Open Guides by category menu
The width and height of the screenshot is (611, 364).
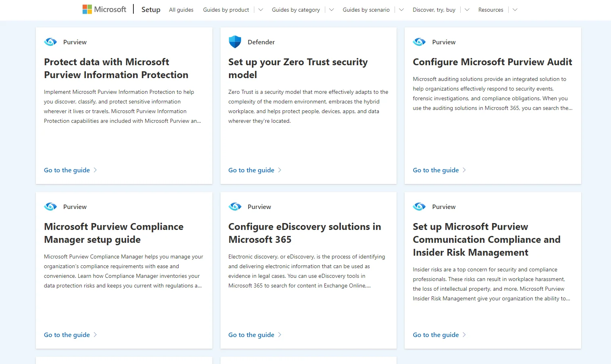[x=296, y=10]
